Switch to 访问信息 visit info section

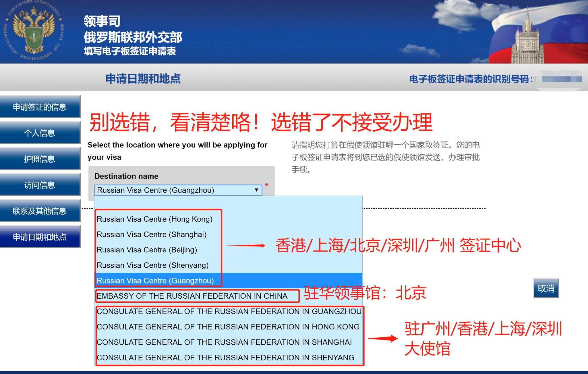pos(40,185)
